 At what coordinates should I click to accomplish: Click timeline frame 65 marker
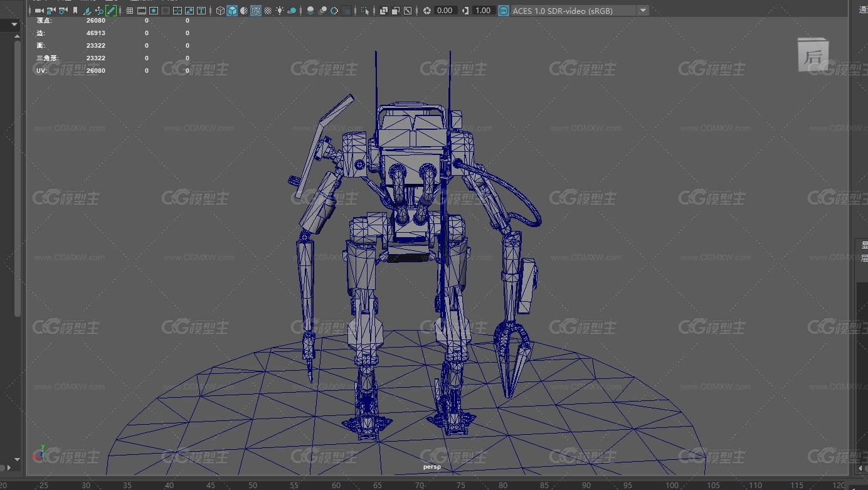[x=377, y=485]
